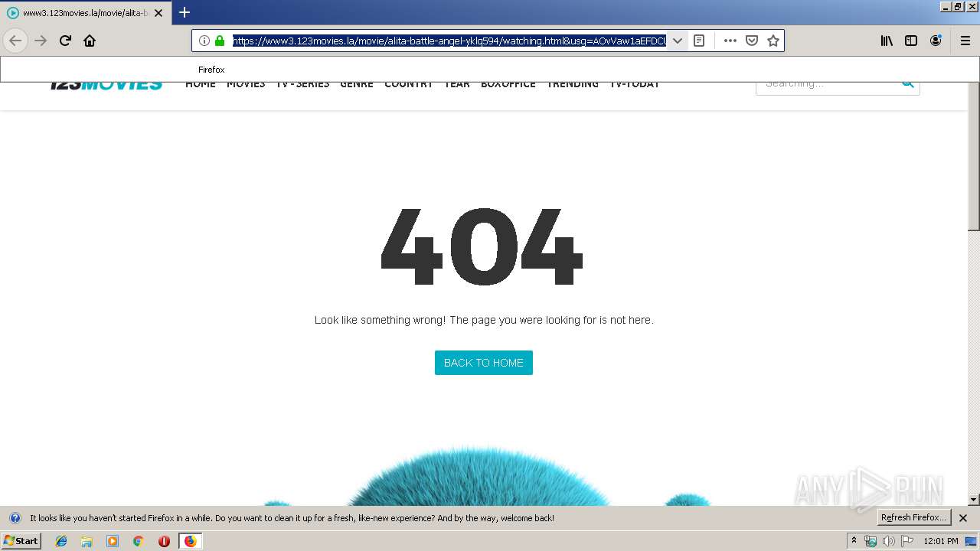Open the BOXOFFICE navigation link
This screenshot has height=551, width=980.
tap(508, 84)
